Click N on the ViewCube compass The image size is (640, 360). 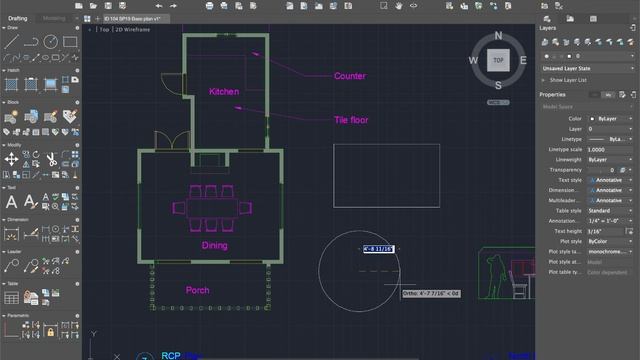coord(498,36)
